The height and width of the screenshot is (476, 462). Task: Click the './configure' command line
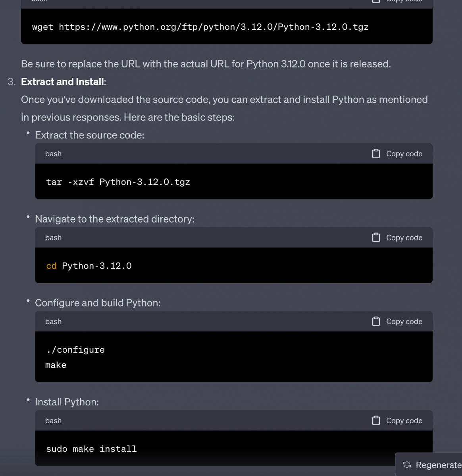[75, 350]
